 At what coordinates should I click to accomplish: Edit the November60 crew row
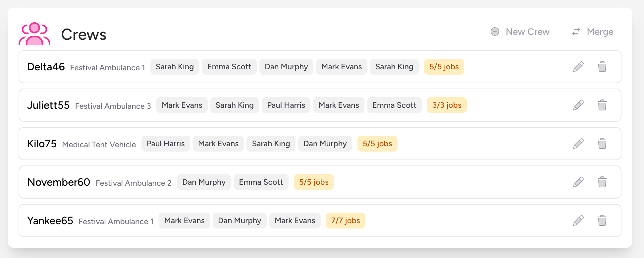tap(578, 182)
